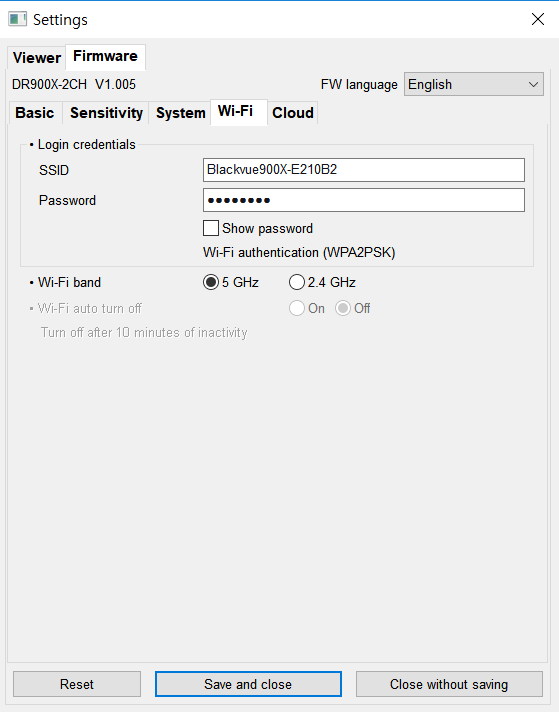Go to the System tab

pyautogui.click(x=180, y=113)
